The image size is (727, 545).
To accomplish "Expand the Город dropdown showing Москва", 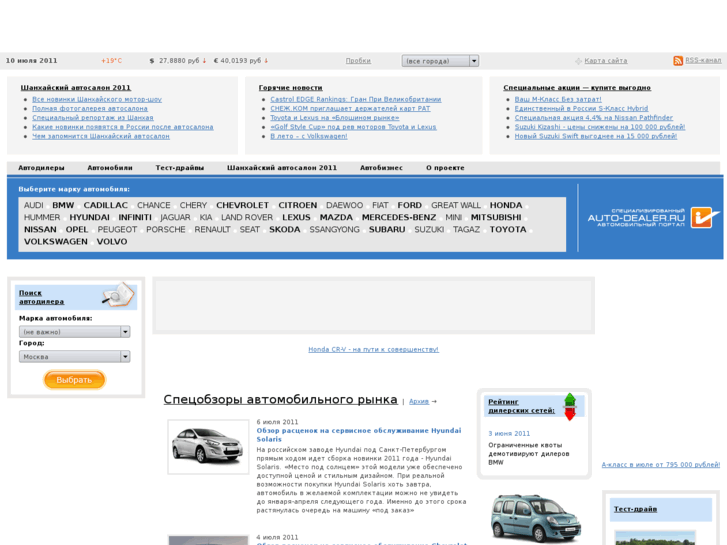I will point(74,356).
